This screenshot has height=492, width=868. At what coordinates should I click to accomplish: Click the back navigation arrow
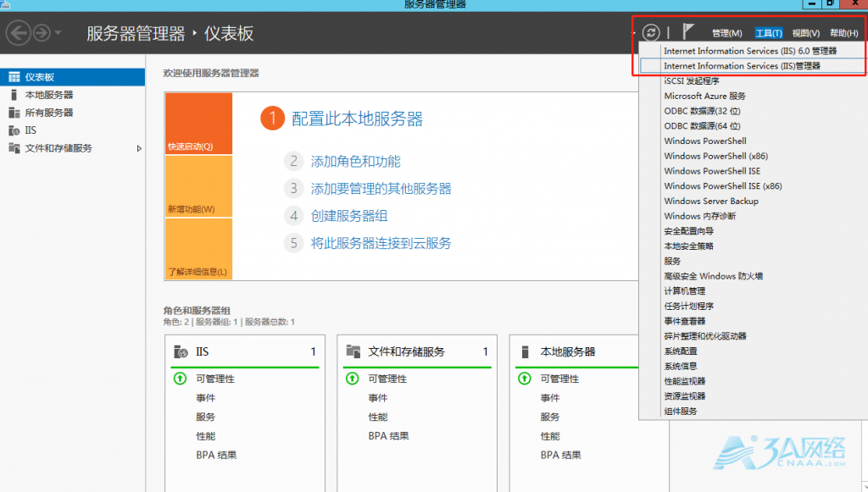click(x=19, y=33)
